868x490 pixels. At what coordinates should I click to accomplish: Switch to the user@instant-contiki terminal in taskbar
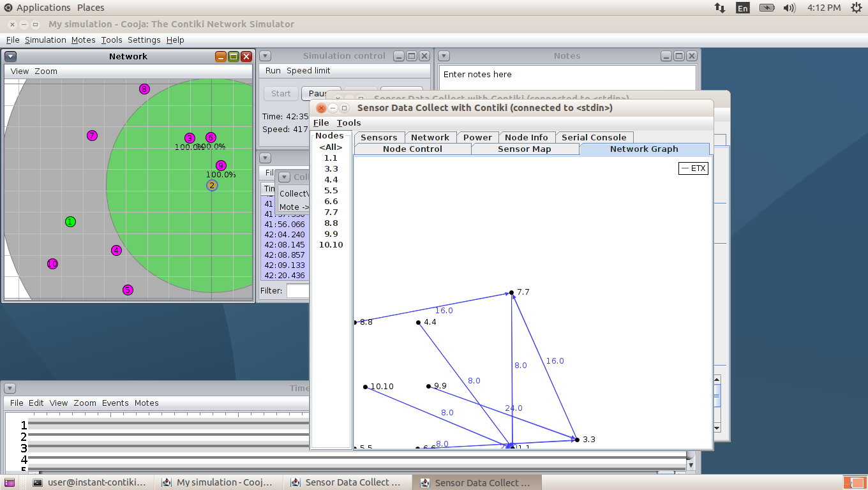coord(89,482)
